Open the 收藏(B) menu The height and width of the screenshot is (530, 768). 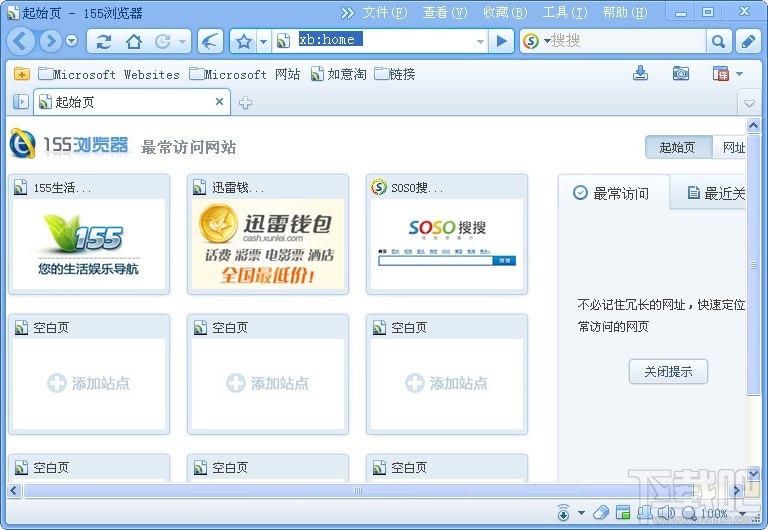point(505,12)
